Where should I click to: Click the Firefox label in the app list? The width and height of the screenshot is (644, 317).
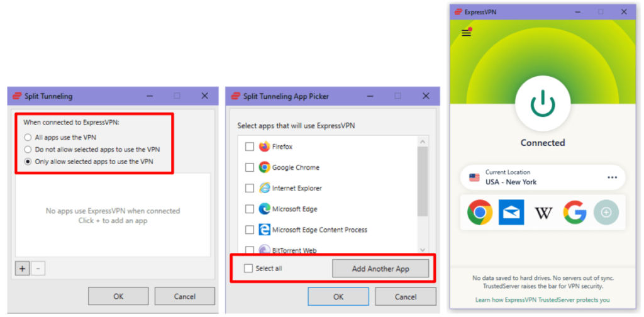(x=282, y=147)
